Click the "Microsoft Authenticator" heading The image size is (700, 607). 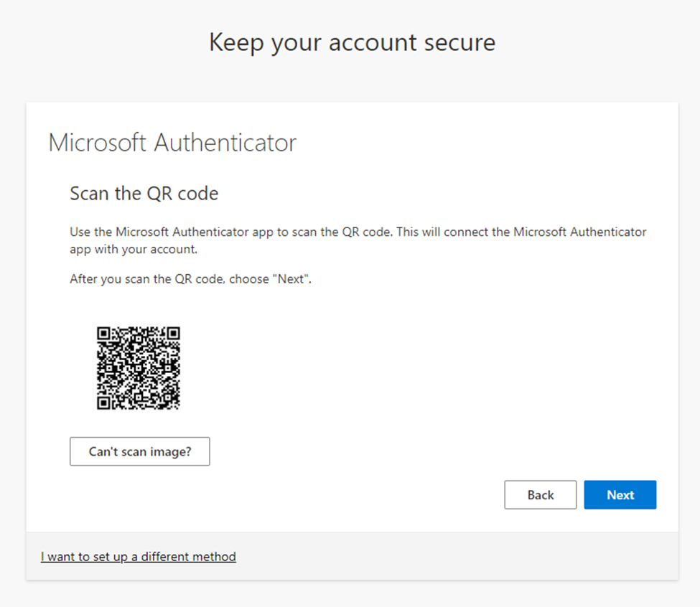[172, 143]
